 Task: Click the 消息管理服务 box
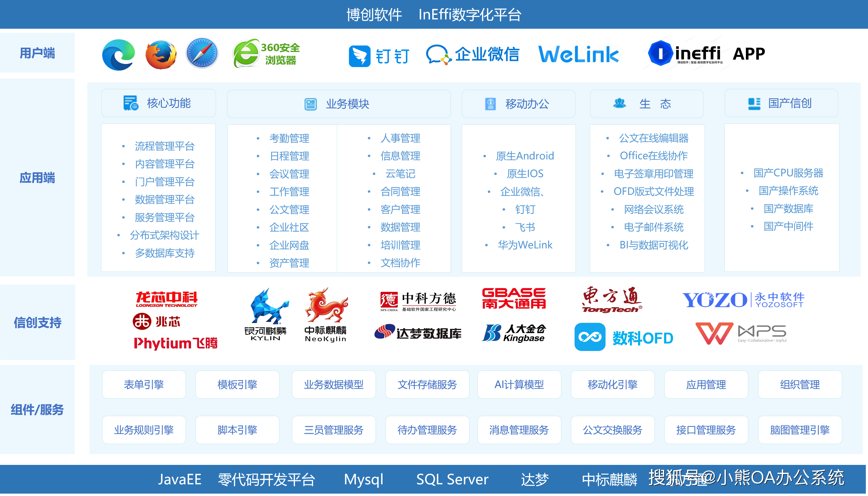(x=519, y=430)
